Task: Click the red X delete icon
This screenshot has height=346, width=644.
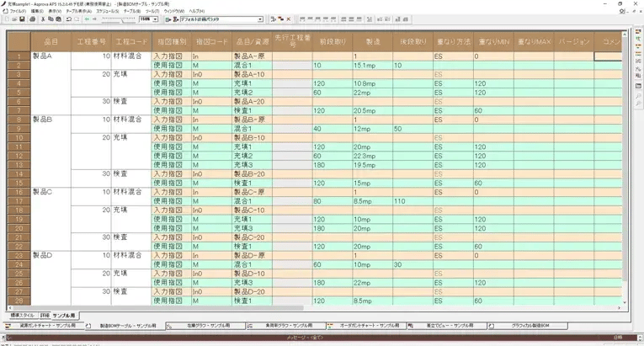Action: click(290, 19)
